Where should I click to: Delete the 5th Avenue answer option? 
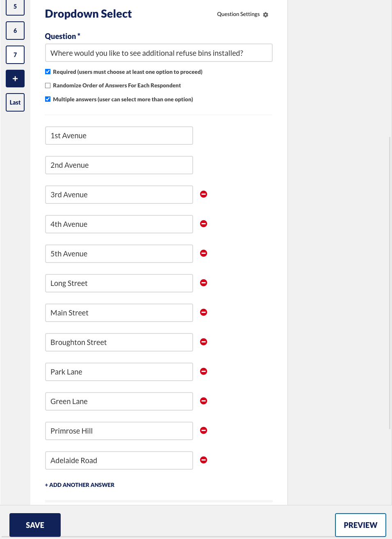(x=203, y=253)
